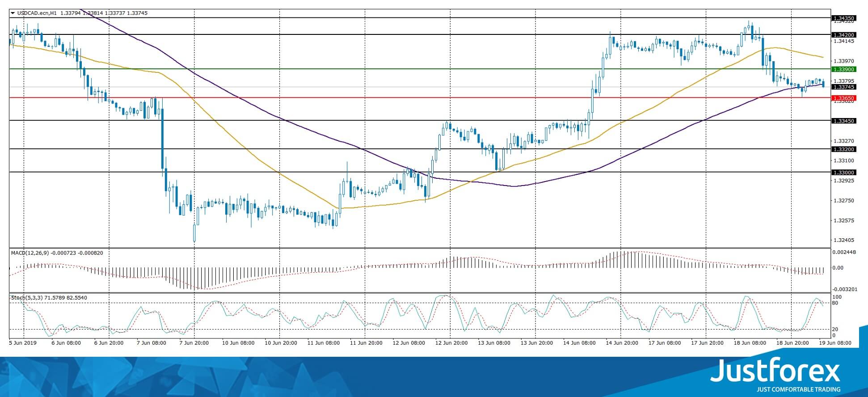This screenshot has height=397, width=868.
Task: Select the Stoch(5,3,3) indicator label
Action: tap(27, 298)
